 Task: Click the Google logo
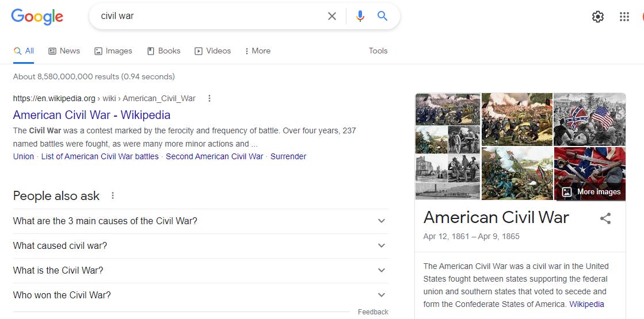pyautogui.click(x=37, y=17)
